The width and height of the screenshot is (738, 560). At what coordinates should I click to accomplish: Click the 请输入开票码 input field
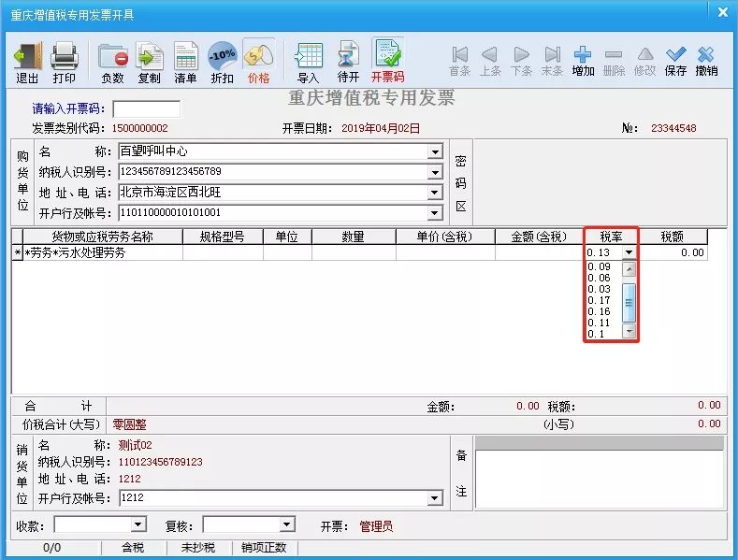(x=146, y=109)
